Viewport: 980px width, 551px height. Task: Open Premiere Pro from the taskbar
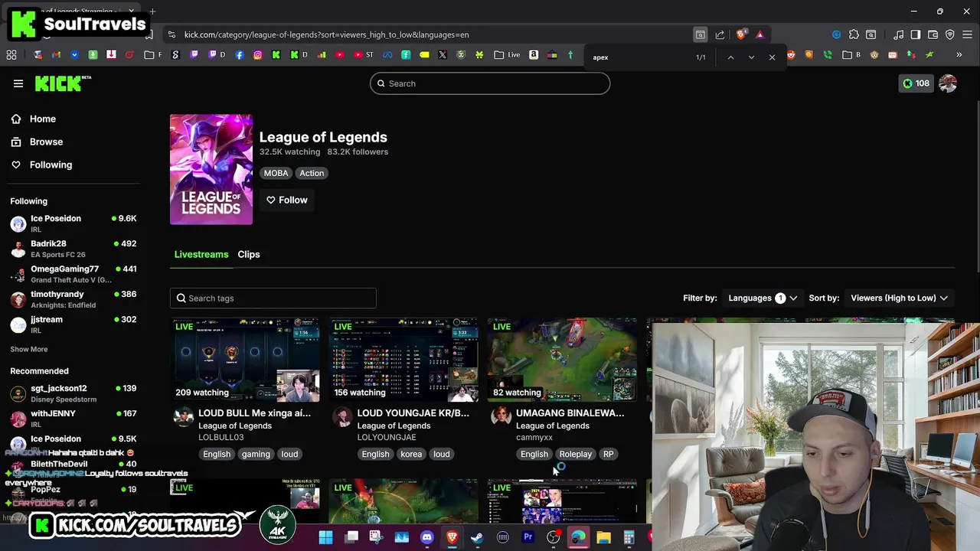click(x=528, y=537)
